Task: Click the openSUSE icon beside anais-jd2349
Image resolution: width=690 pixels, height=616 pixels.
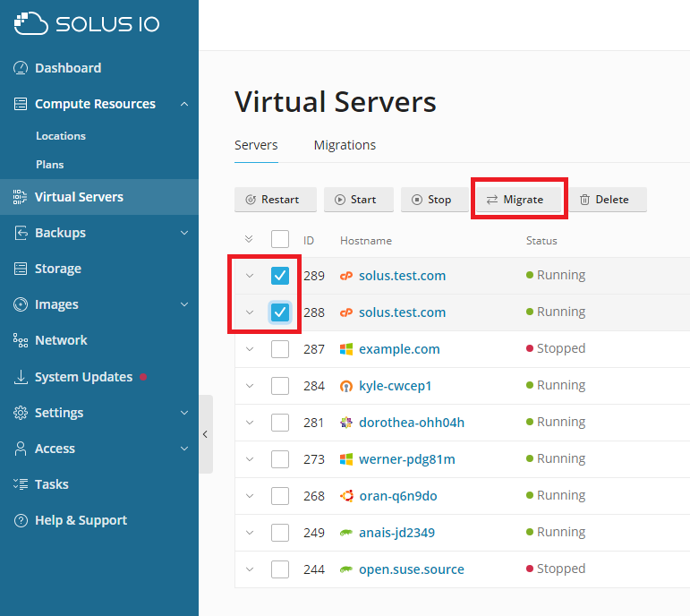Action: (346, 533)
